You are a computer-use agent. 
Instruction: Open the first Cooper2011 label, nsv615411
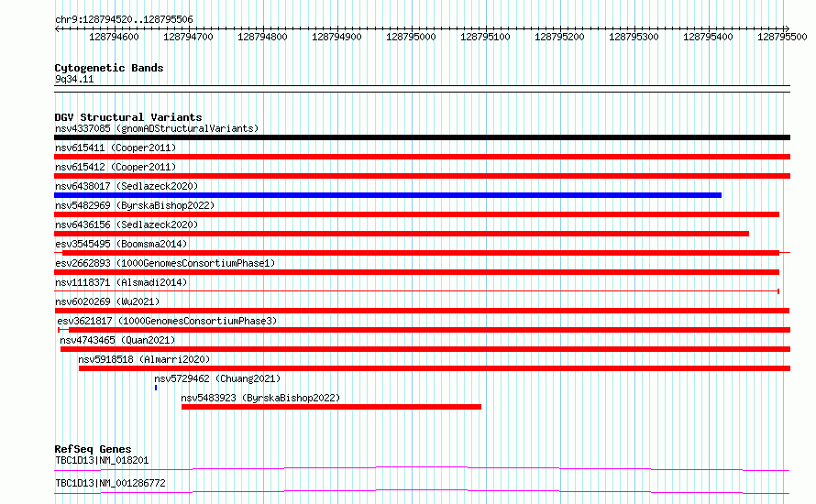coord(116,148)
